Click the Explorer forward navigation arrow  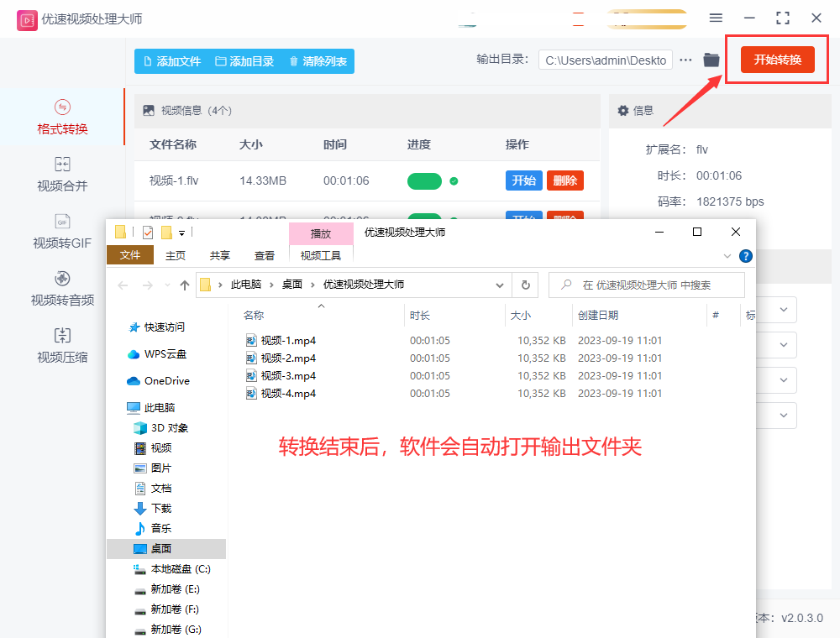click(x=147, y=285)
